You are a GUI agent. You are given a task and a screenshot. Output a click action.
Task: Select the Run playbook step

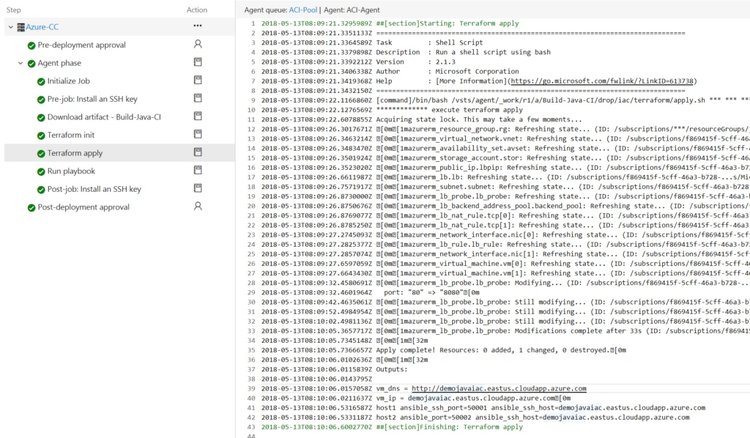[71, 171]
